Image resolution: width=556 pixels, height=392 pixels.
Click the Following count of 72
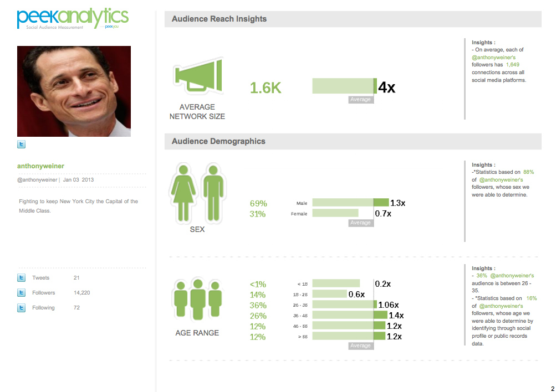tap(76, 308)
